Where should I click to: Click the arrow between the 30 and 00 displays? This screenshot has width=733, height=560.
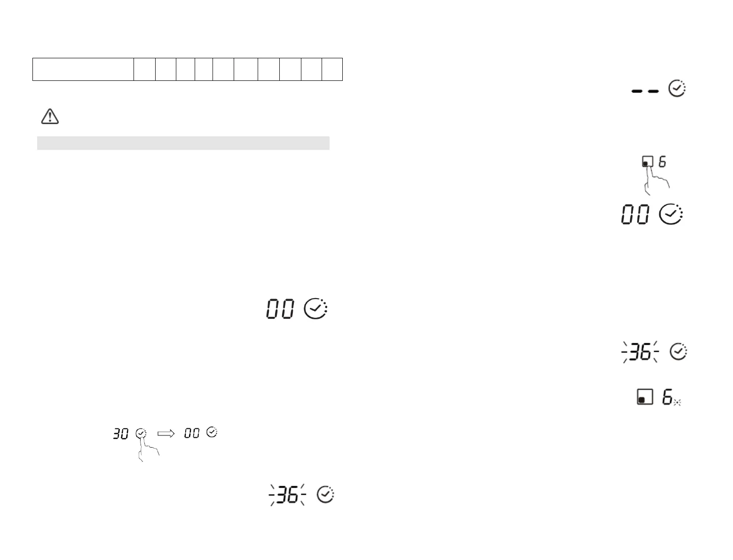[x=166, y=434]
